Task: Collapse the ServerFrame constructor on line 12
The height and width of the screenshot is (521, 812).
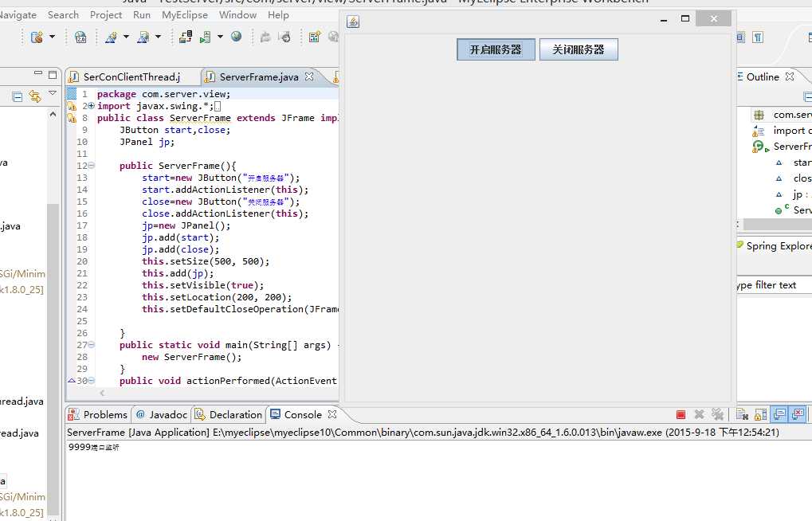Action: click(91, 166)
